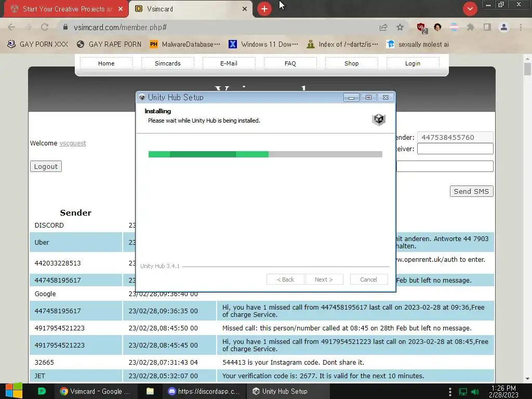Bookmark this page with star icon
The width and height of the screenshot is (532, 399).
[400, 27]
